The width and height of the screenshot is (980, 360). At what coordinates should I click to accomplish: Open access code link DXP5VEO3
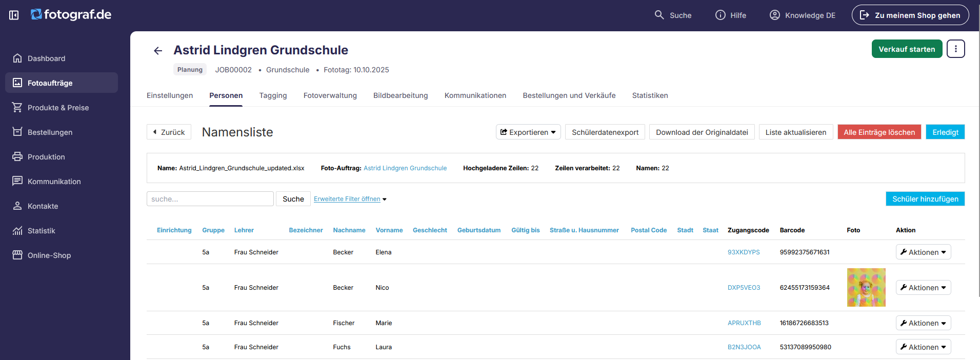coord(744,288)
